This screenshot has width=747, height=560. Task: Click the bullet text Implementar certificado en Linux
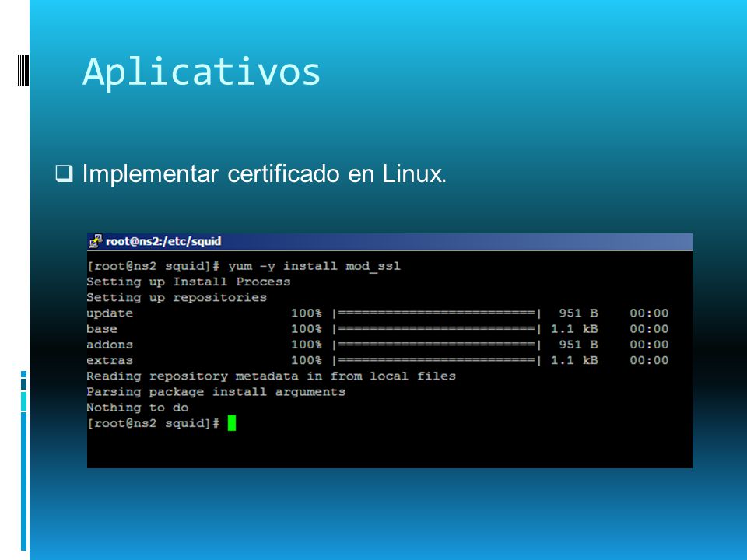coord(265,173)
